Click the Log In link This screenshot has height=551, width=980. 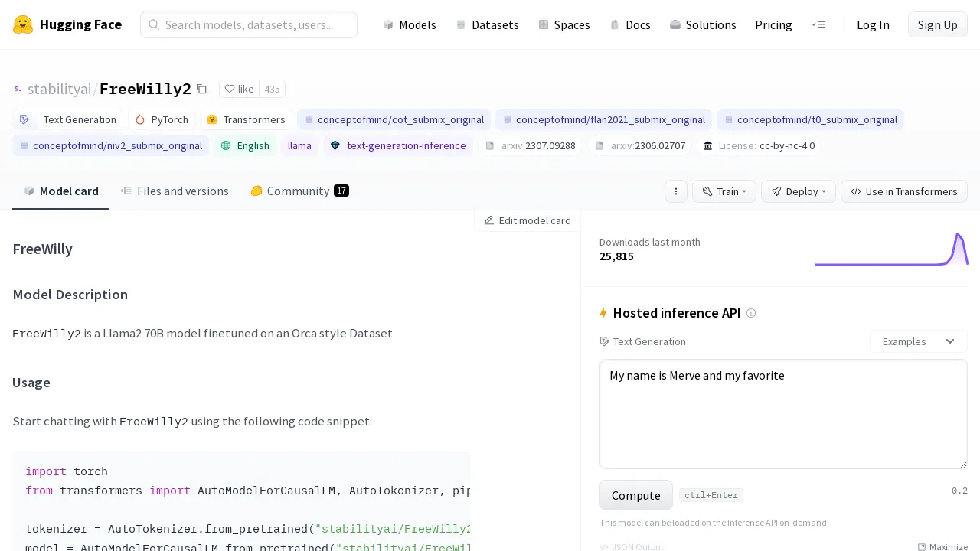pos(873,24)
